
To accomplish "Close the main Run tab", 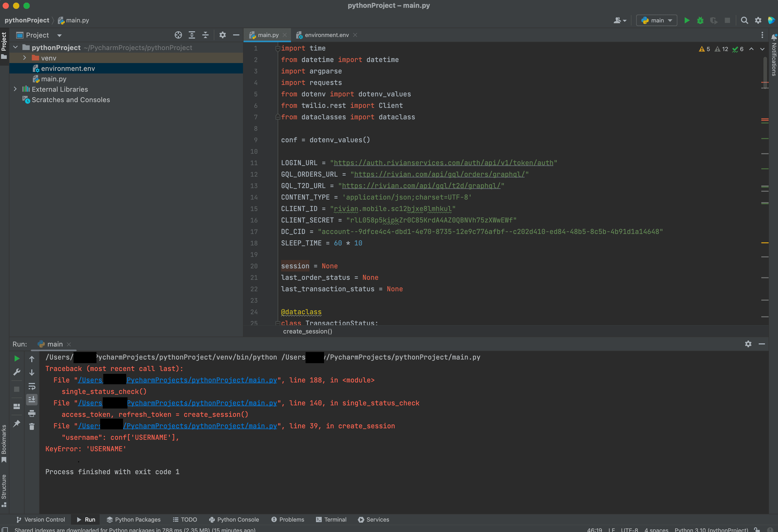I will [69, 344].
